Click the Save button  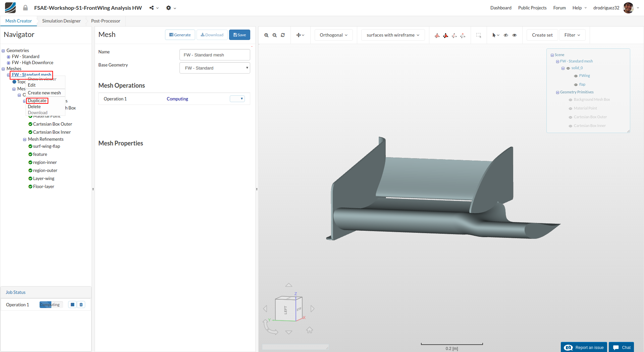(x=239, y=35)
